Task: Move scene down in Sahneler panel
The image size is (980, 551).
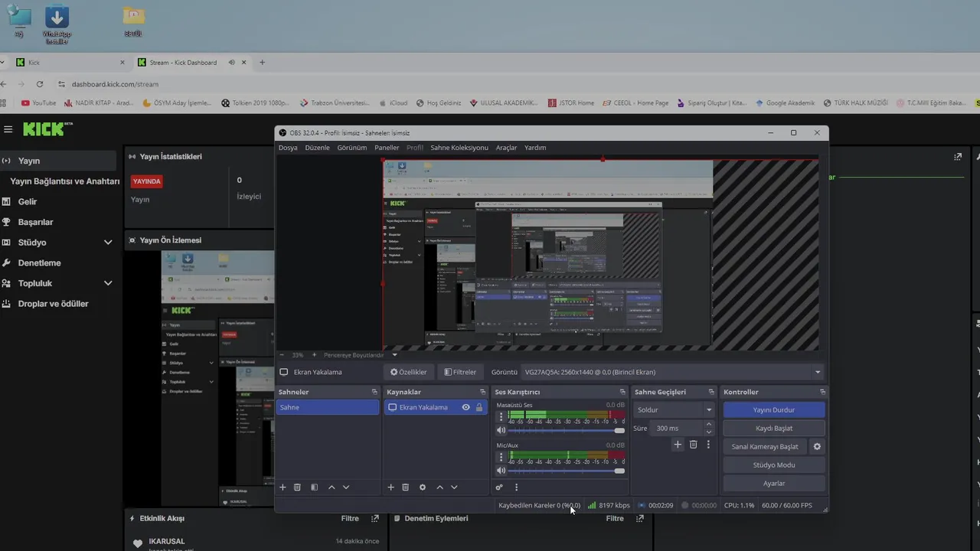Action: pyautogui.click(x=346, y=487)
